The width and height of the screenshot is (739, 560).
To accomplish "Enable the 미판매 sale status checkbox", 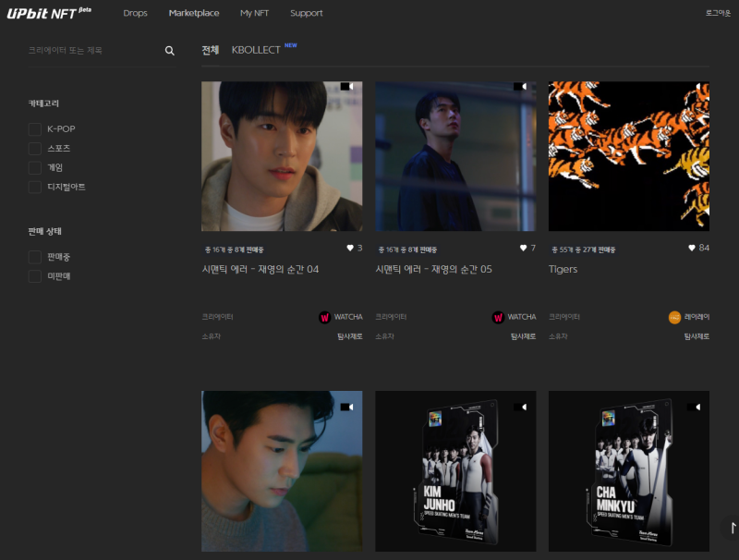I will tap(35, 276).
